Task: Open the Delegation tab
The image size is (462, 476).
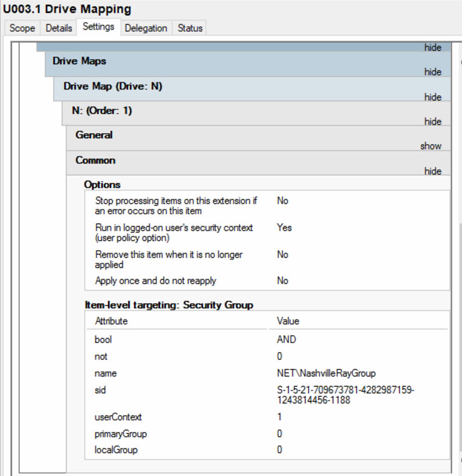Action: [146, 28]
